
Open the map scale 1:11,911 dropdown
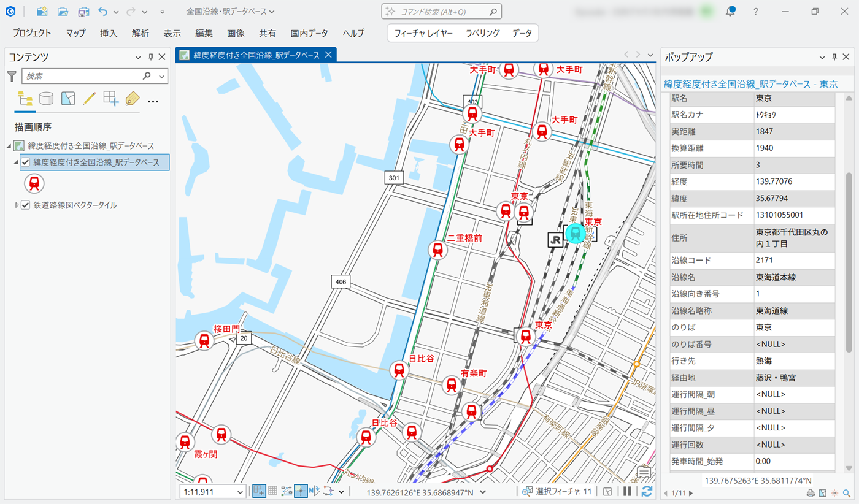pos(239,492)
